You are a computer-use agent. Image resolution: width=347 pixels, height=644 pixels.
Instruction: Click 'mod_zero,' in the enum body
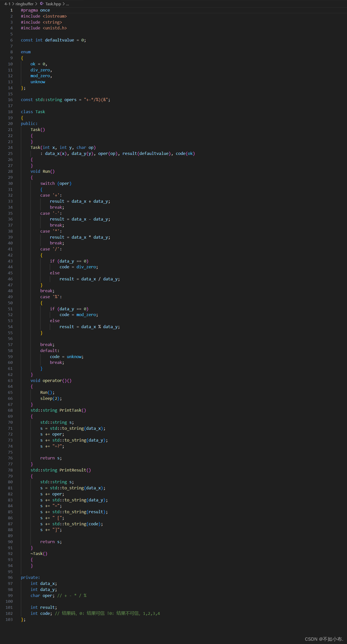[41, 76]
